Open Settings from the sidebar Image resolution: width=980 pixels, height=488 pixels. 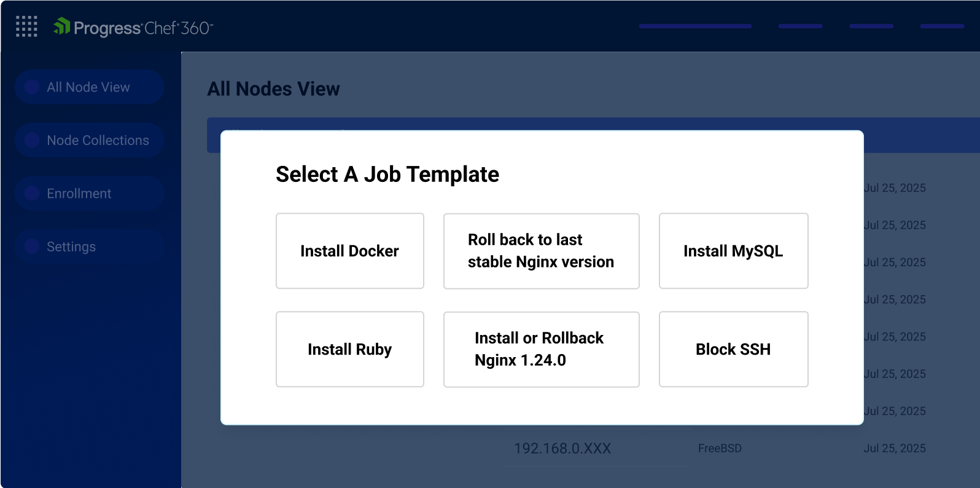[71, 246]
